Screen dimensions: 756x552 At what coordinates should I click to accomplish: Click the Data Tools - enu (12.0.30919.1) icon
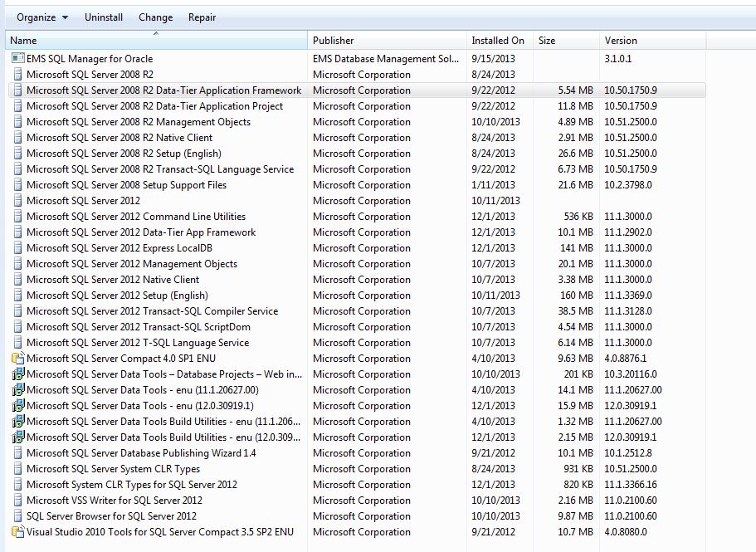17,405
